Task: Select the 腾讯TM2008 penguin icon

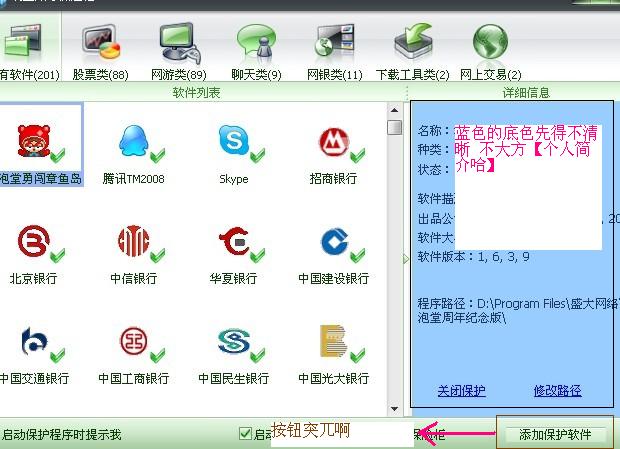Action: [134, 141]
